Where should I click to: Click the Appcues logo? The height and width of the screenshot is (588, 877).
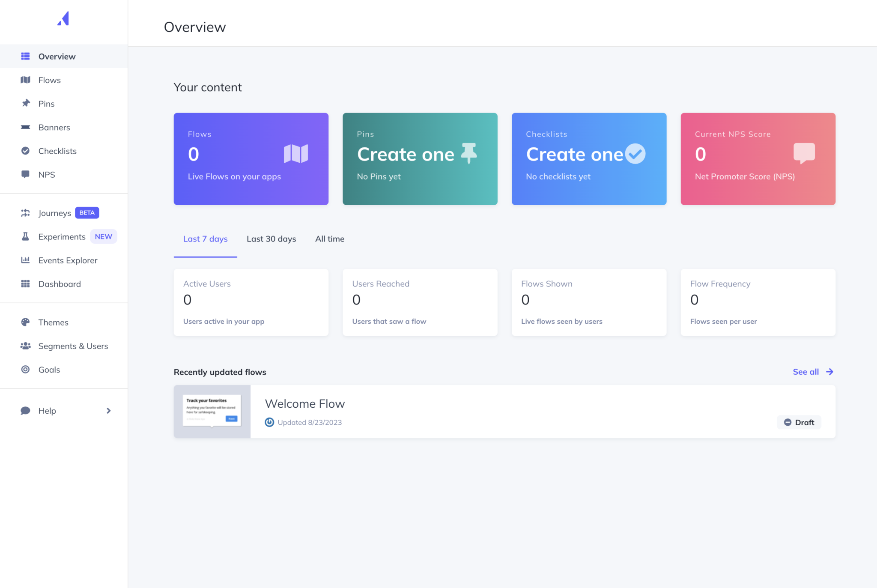(63, 18)
